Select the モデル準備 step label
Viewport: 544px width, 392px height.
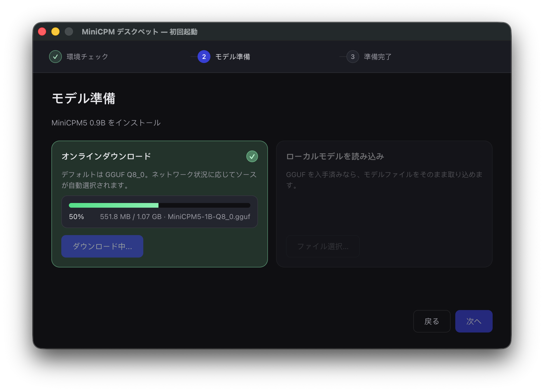point(233,57)
